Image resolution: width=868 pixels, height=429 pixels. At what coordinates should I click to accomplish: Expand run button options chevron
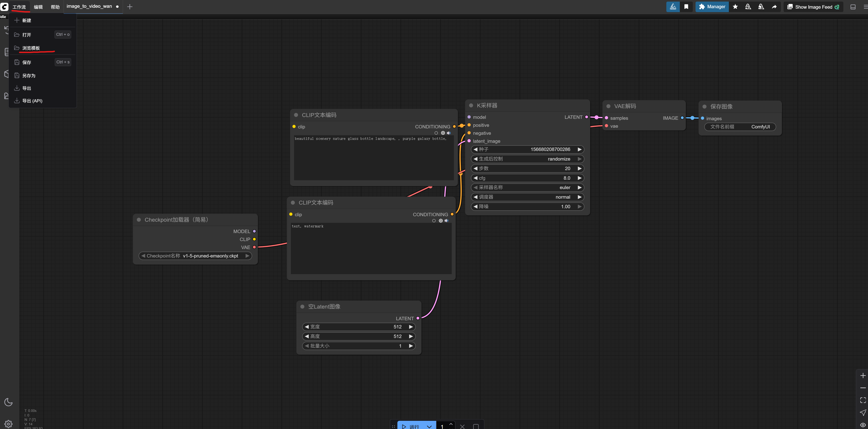point(429,426)
